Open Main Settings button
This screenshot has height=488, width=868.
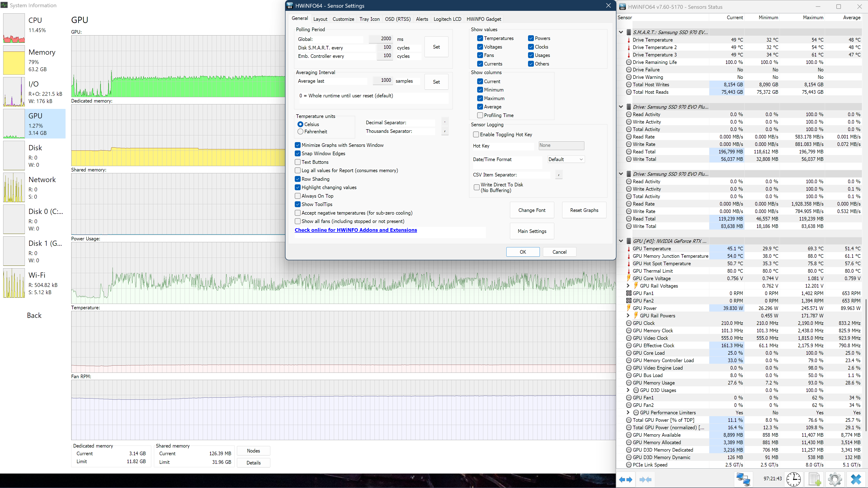pos(532,231)
